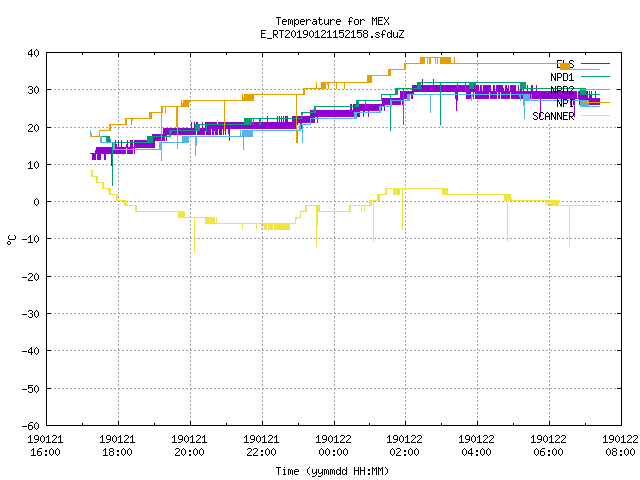
Task: Click the green NPD1 legend line sample
Action: click(596, 76)
